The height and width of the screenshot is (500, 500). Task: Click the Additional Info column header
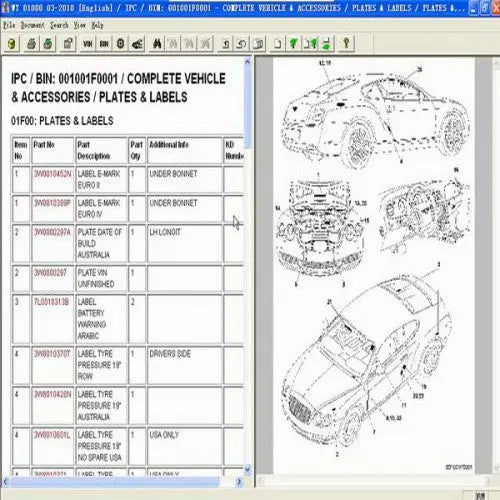coord(185,150)
